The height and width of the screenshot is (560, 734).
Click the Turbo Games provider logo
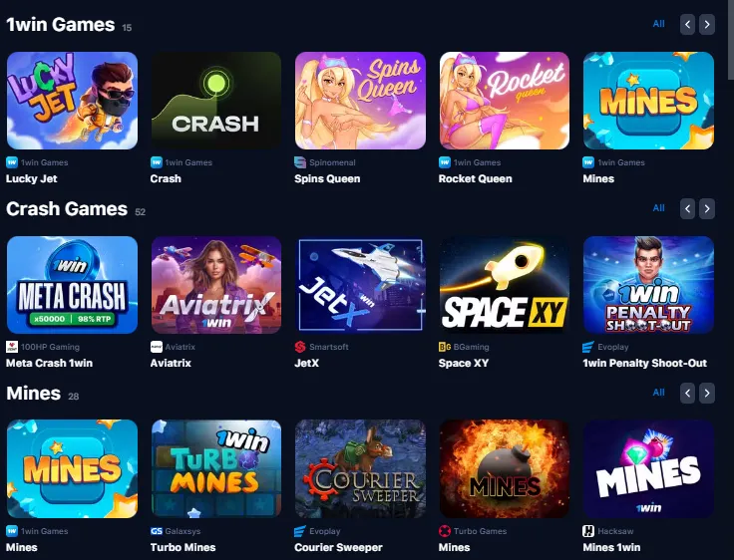pos(444,531)
